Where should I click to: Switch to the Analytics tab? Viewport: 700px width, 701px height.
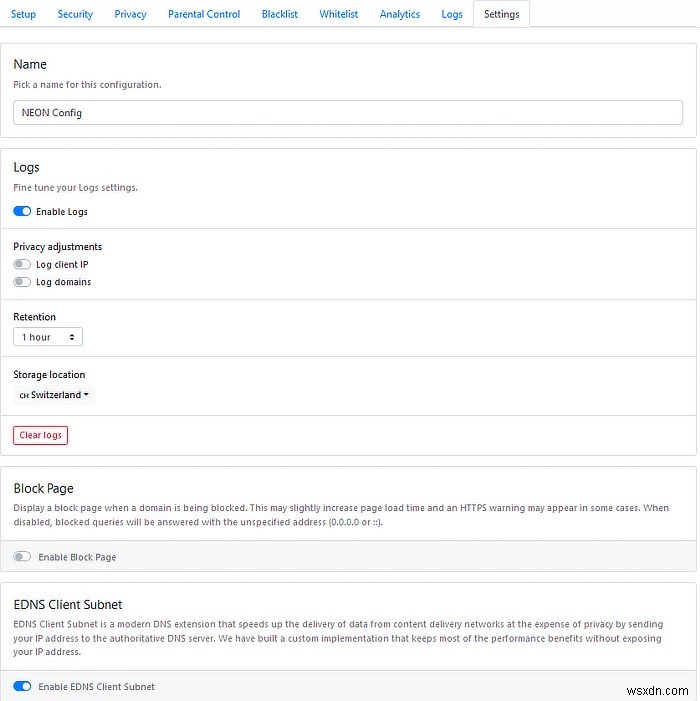(x=400, y=14)
